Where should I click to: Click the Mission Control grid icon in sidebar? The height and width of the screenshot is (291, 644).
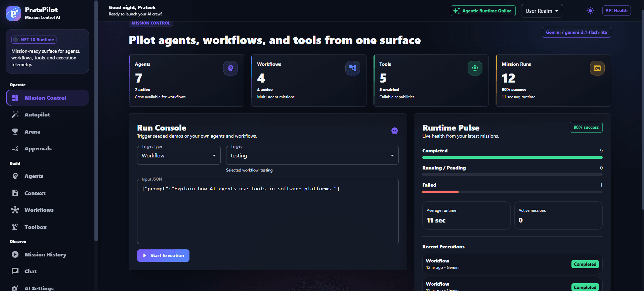coord(15,98)
